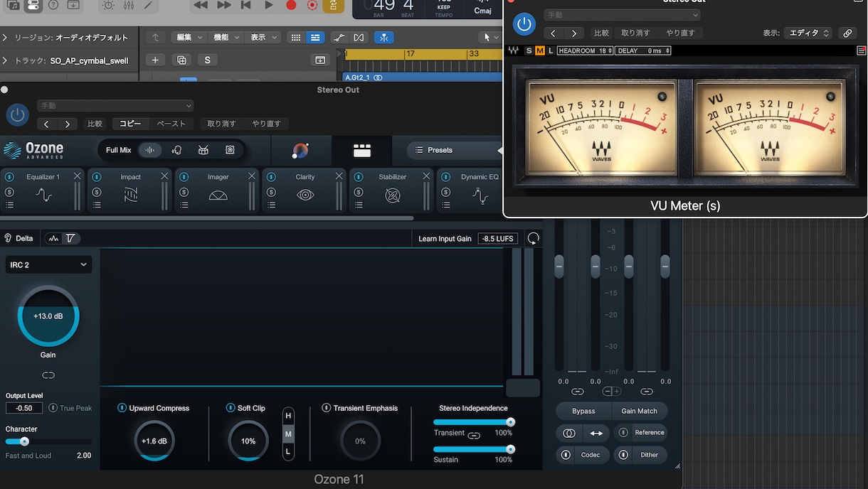Click the Bypass button
This screenshot has width=868, height=489.
(583, 411)
